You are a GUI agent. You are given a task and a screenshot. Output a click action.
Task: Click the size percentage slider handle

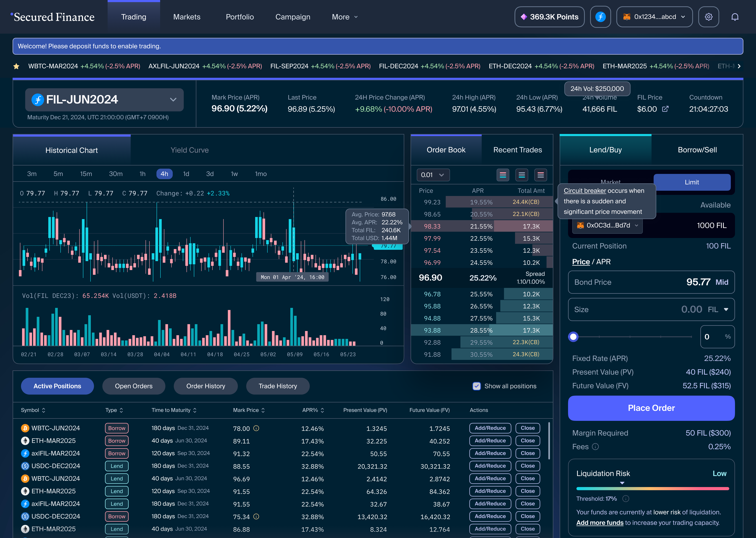point(573,337)
